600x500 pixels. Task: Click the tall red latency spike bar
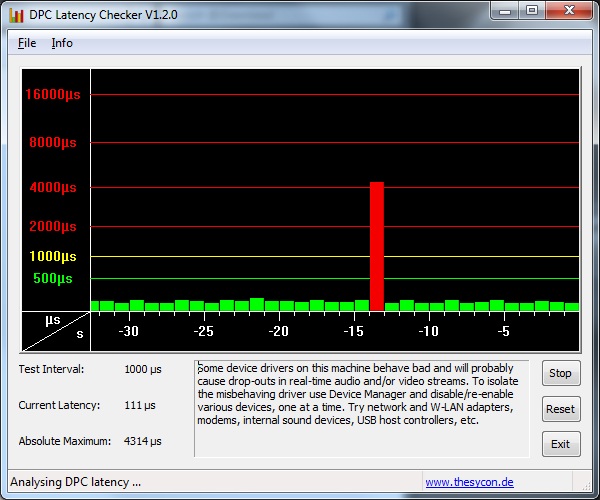click(x=377, y=245)
